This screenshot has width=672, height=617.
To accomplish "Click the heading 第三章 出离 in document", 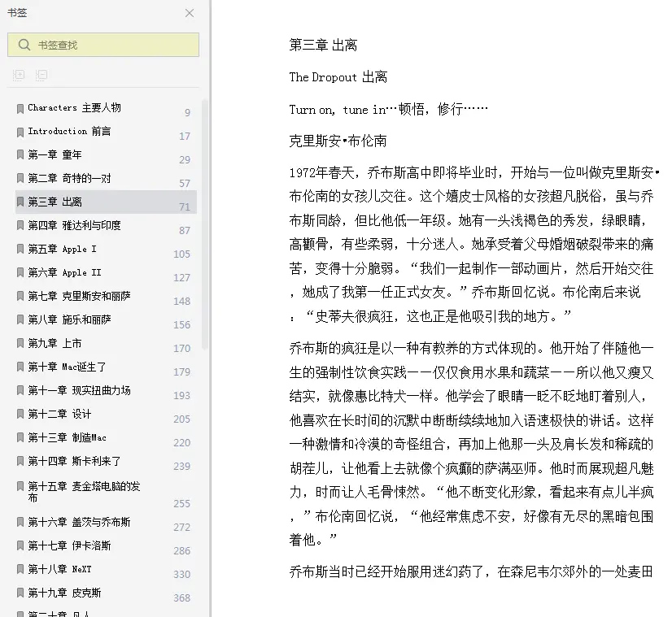I will (323, 45).
